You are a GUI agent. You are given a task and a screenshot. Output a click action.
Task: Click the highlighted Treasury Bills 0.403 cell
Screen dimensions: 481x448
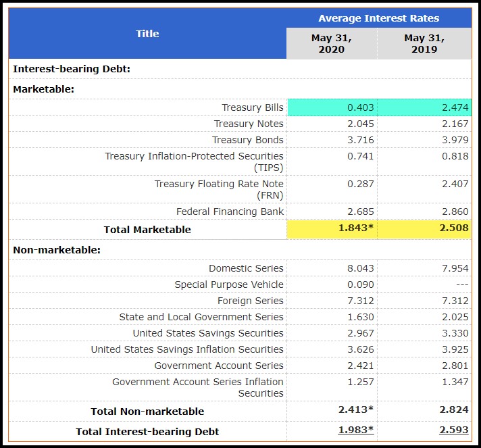pos(332,107)
